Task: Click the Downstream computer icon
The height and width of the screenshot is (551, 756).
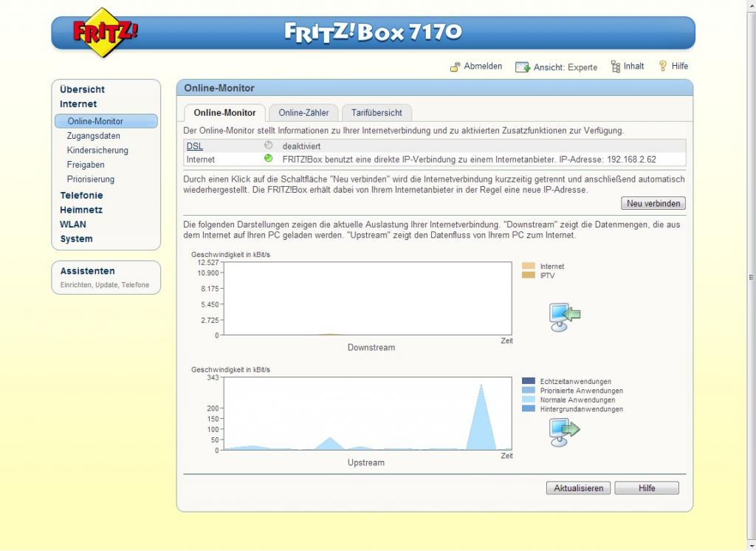Action: click(565, 317)
